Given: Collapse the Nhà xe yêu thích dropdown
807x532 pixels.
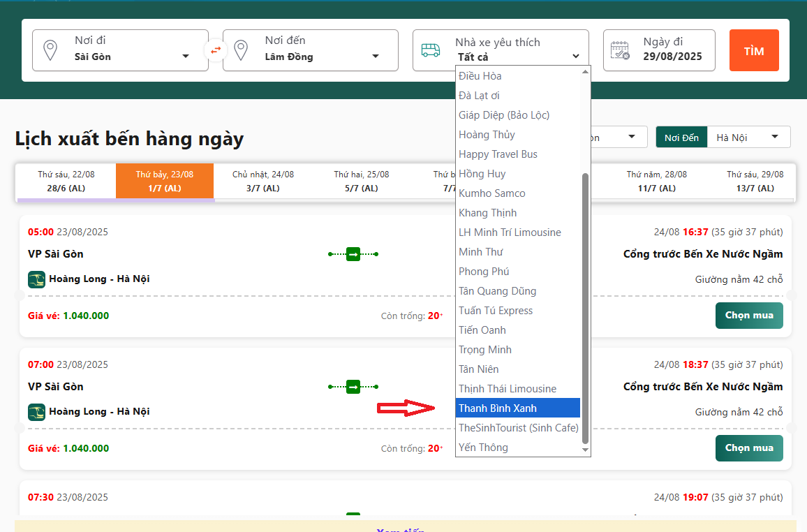Looking at the screenshot, I should pyautogui.click(x=575, y=56).
